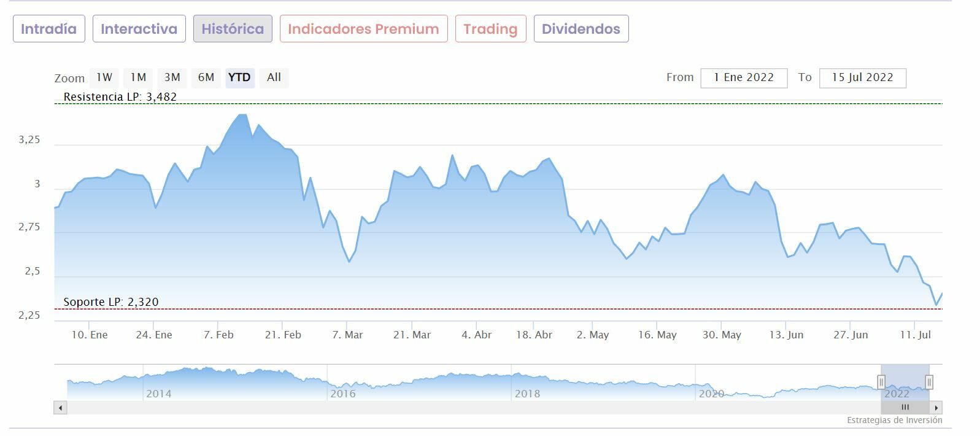Open Indicadores Premium tab
The image size is (980, 436).
(363, 29)
